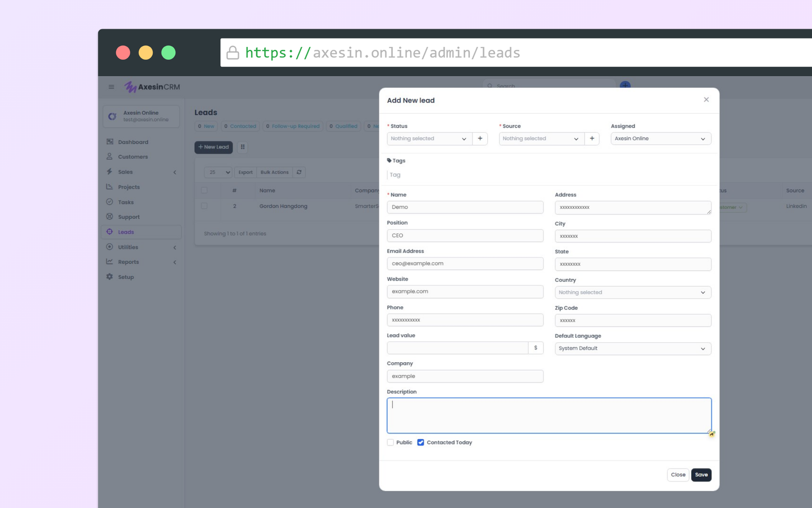Click the Setup gear icon in sidebar
The image size is (812, 508).
(110, 277)
